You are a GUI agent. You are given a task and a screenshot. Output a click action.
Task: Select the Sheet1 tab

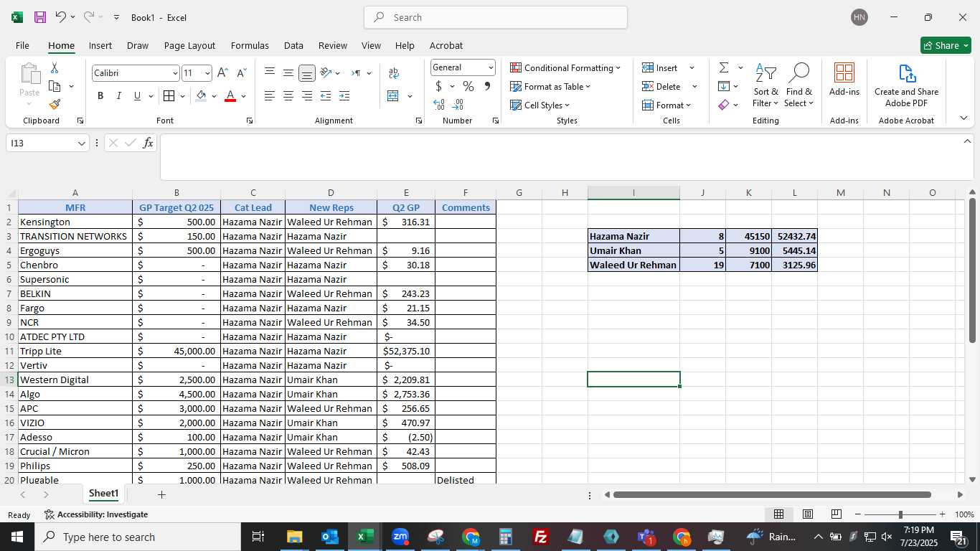[103, 494]
